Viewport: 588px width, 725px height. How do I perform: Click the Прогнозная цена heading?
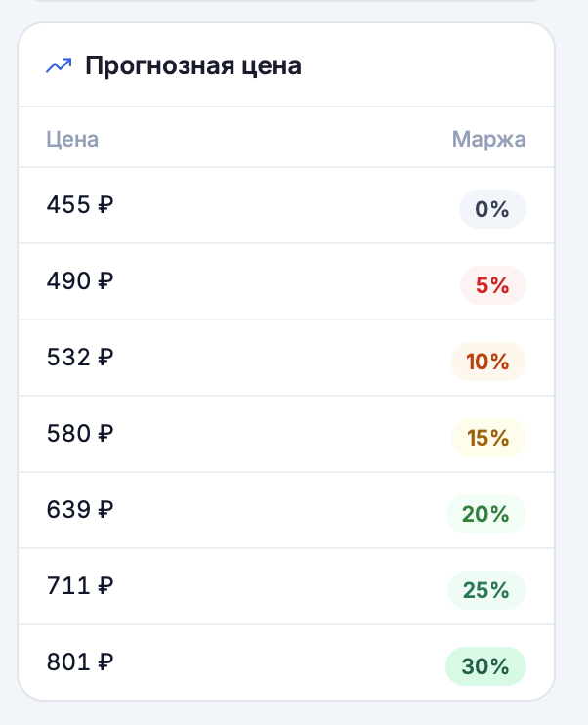pyautogui.click(x=193, y=65)
